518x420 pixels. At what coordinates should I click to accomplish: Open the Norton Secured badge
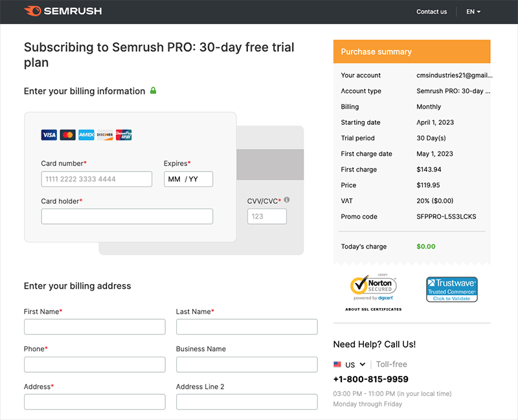[374, 287]
